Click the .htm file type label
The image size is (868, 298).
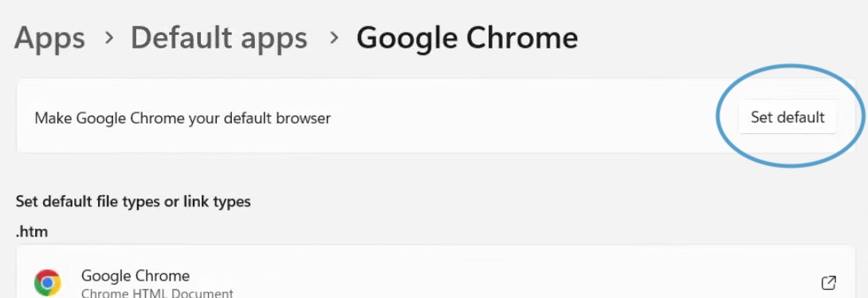point(32,232)
